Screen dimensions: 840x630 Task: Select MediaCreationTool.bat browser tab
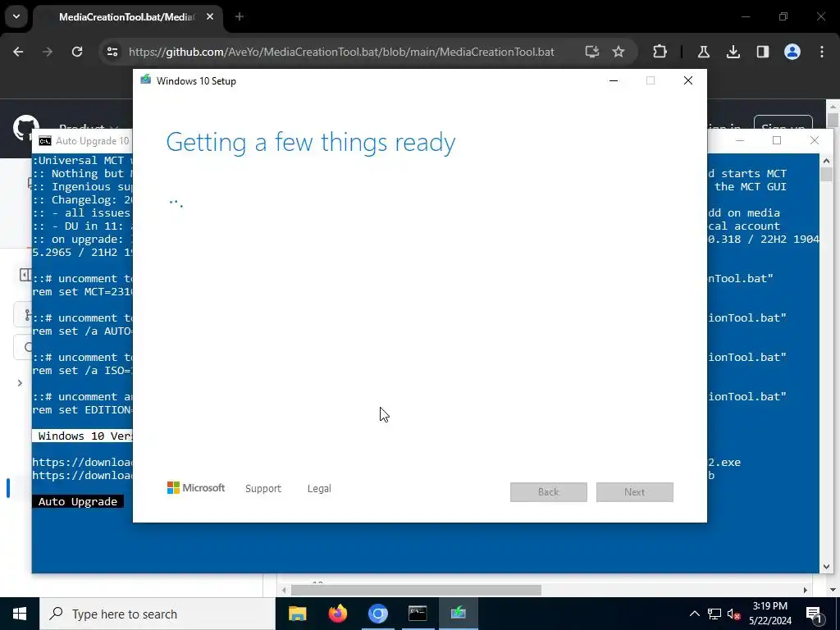tap(127, 17)
